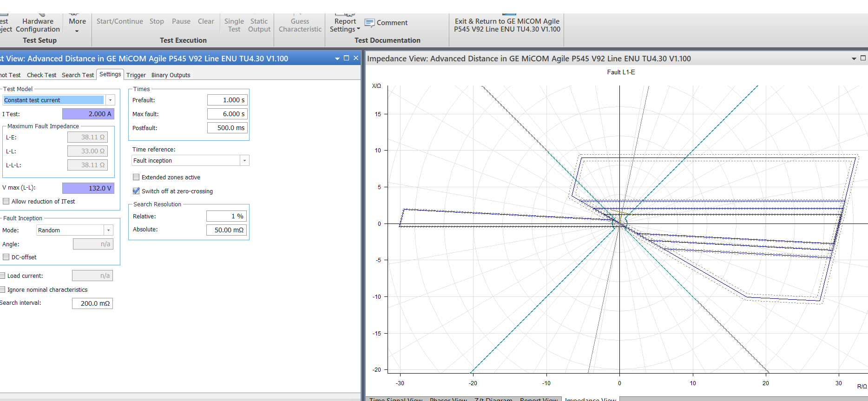The image size is (868, 401).
Task: Click the Absolute search resolution field
Action: coord(227,230)
